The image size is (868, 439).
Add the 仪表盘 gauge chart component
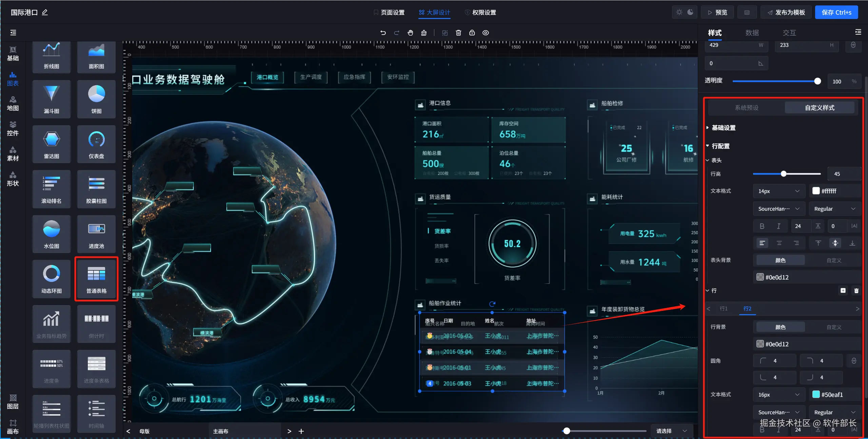click(96, 144)
